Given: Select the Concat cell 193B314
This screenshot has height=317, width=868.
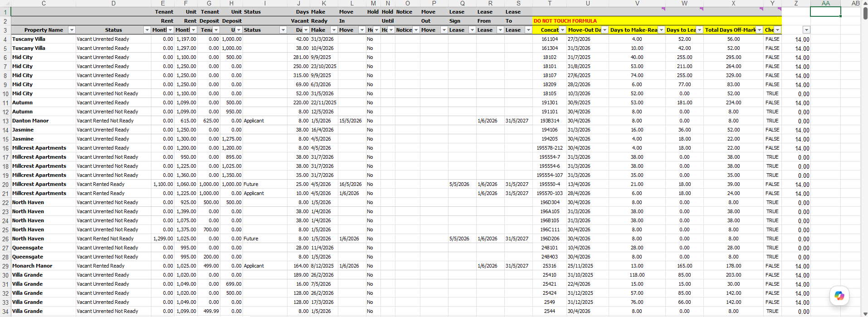Looking at the screenshot, I should pos(550,121).
